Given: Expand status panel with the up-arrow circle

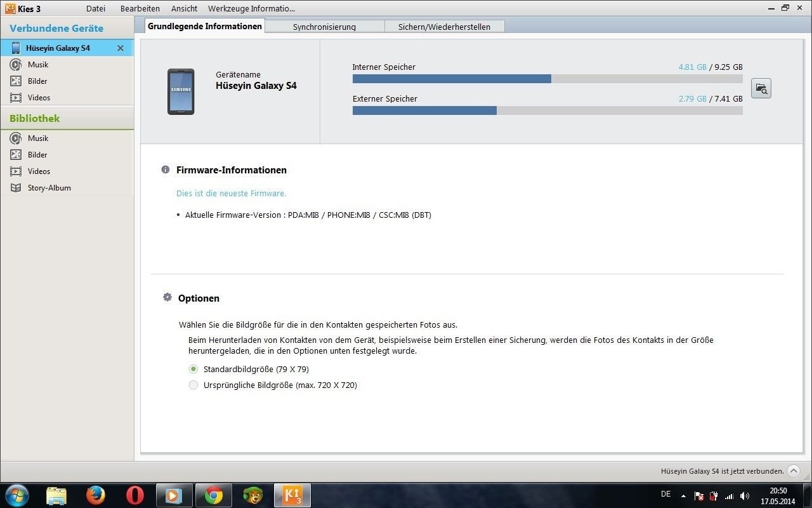Looking at the screenshot, I should [794, 471].
